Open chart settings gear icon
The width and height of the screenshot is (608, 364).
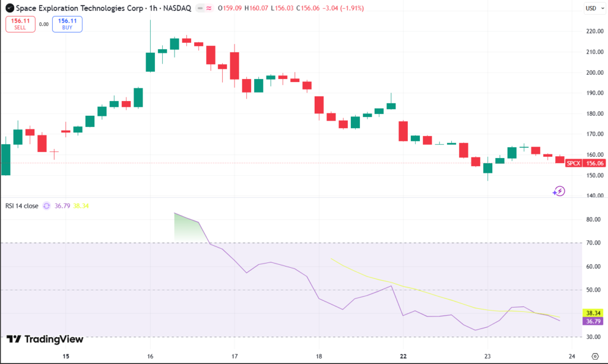point(595,356)
